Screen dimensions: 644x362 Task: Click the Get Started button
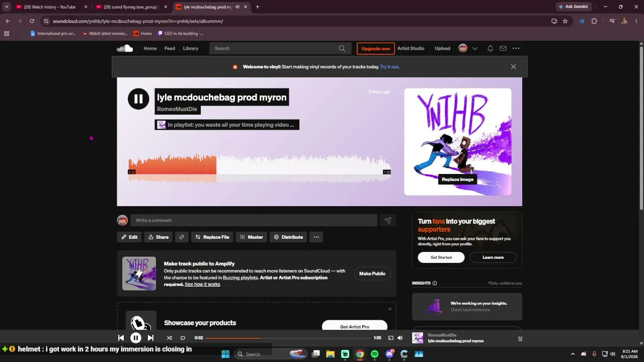click(441, 257)
